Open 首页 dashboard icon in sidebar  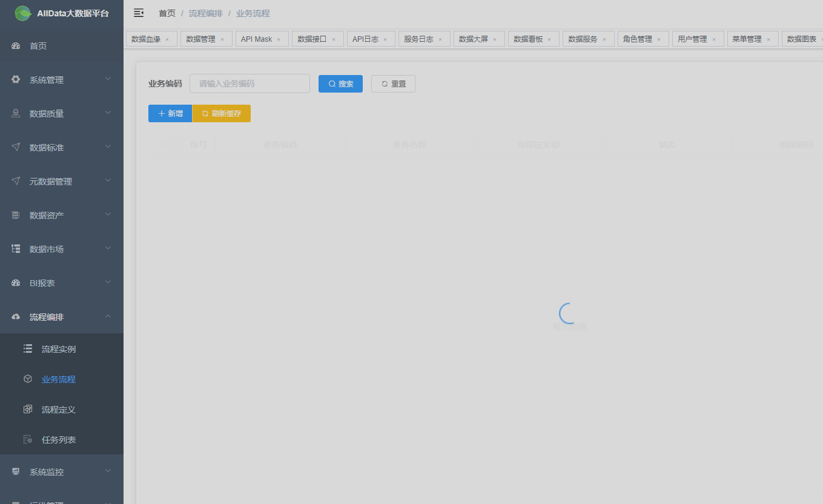16,46
